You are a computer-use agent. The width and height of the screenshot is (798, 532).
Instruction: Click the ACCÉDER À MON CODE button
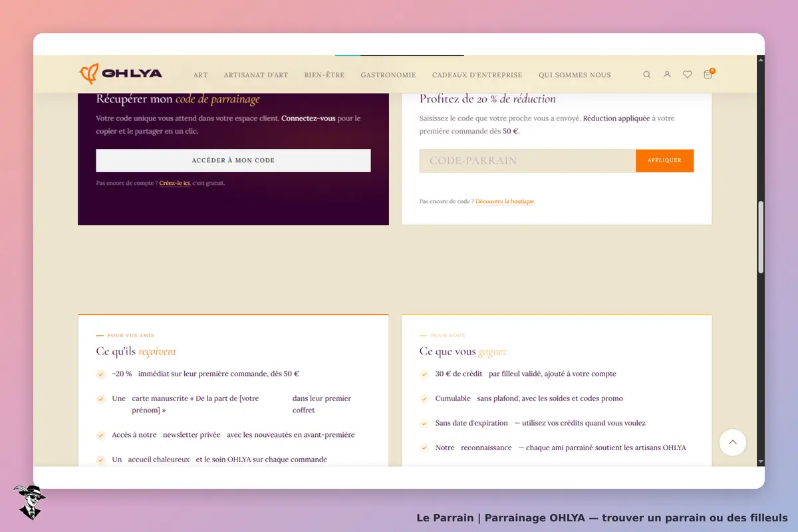(x=233, y=160)
